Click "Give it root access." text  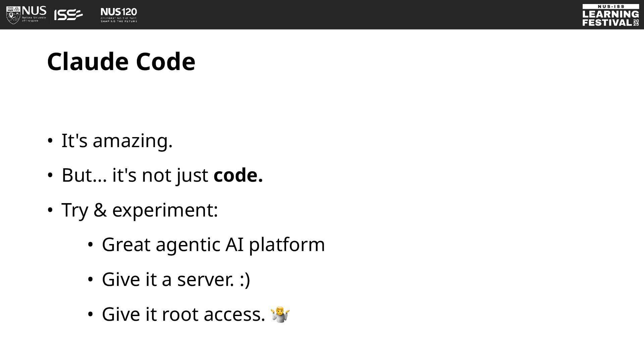pyautogui.click(x=183, y=314)
